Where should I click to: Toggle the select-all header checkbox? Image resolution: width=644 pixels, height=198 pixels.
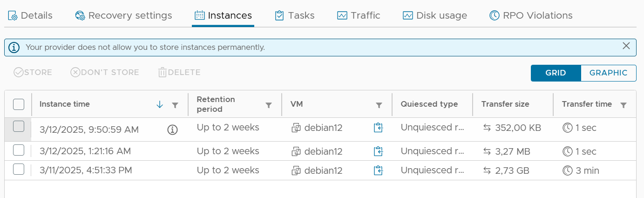point(19,104)
